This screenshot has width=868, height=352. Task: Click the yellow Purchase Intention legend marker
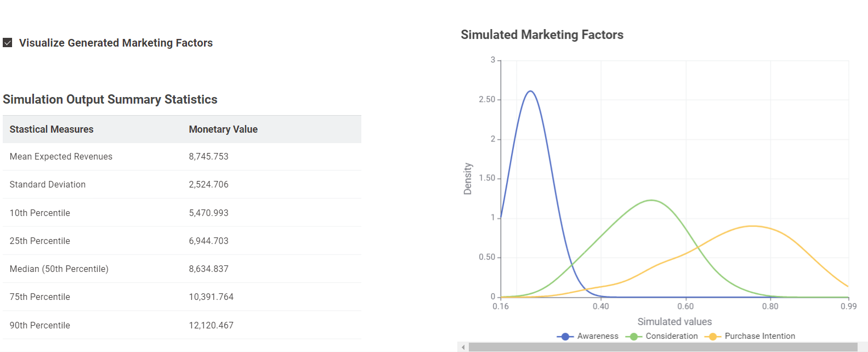(712, 337)
